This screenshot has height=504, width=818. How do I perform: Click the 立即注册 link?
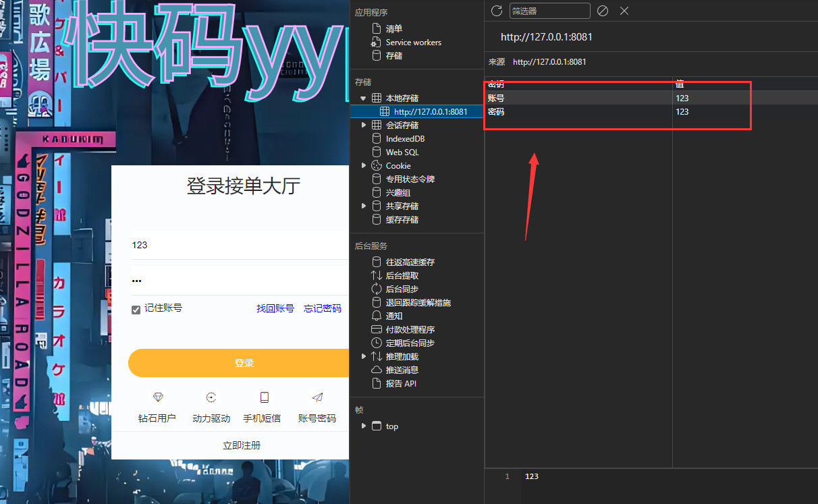[x=242, y=445]
